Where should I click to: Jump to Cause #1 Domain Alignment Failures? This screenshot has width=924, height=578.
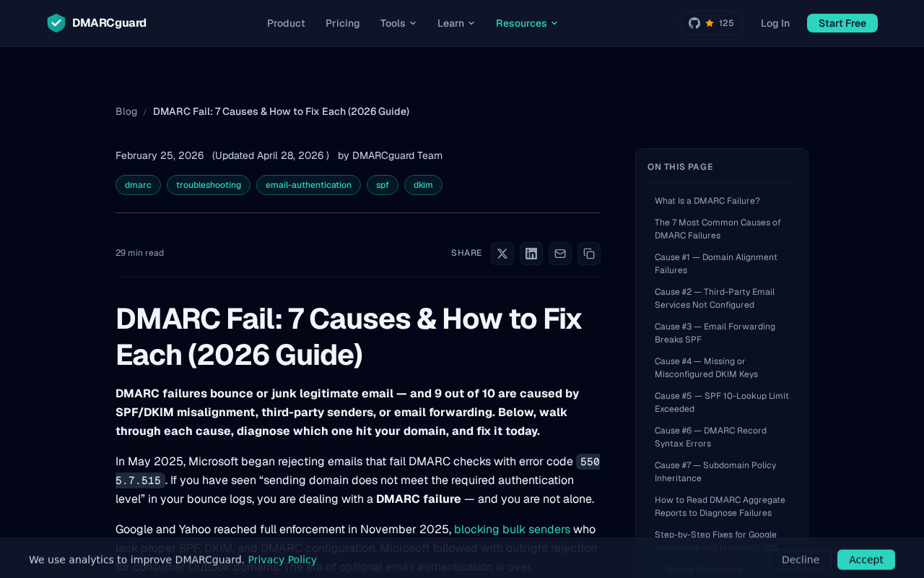point(716,264)
